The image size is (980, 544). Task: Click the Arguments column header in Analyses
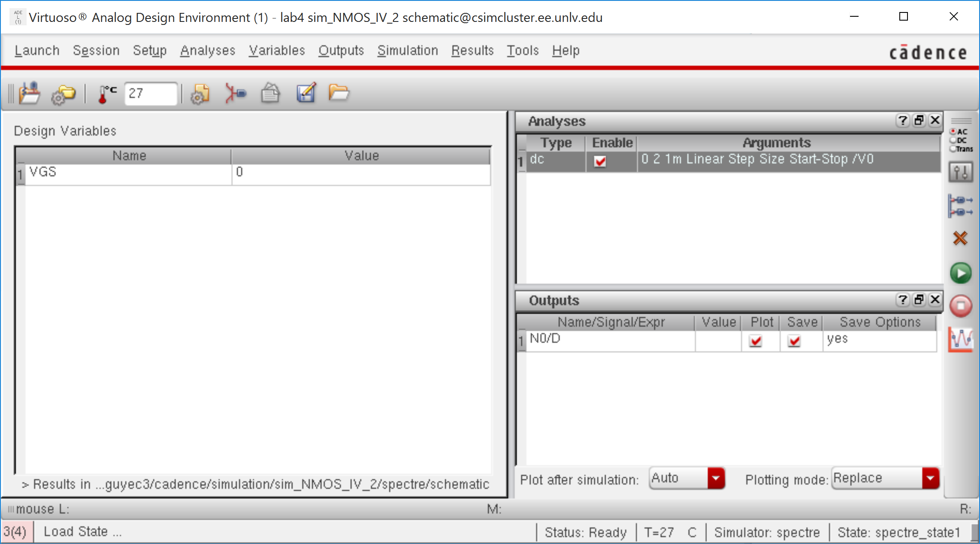[x=777, y=143]
